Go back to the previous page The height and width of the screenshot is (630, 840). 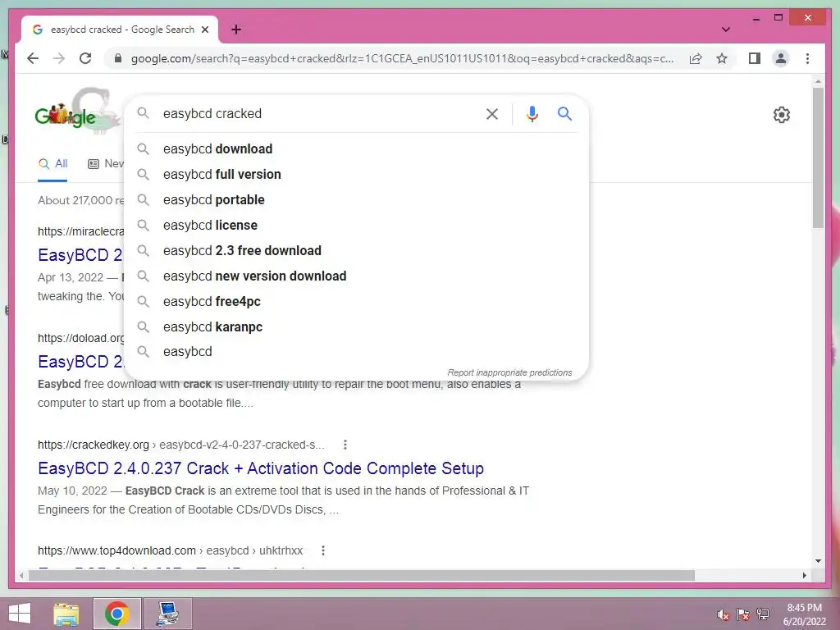33,58
